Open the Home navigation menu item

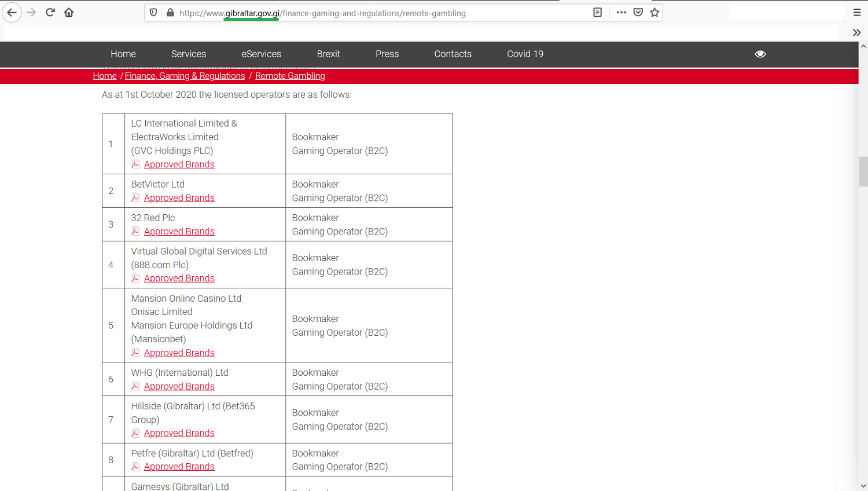[x=123, y=54]
